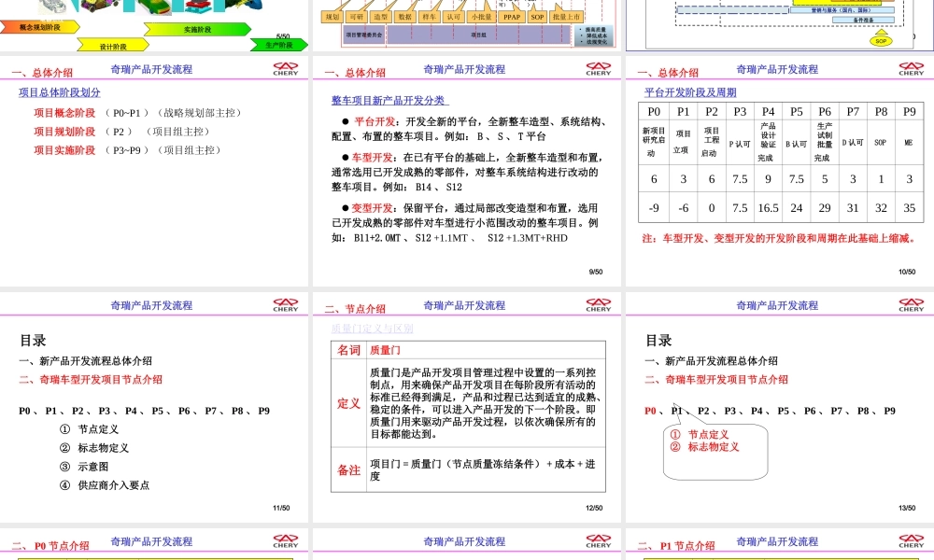The height and width of the screenshot is (560, 934).
Task: Open the 平台开发阶段及周期 underlined heading
Action: tap(690, 92)
